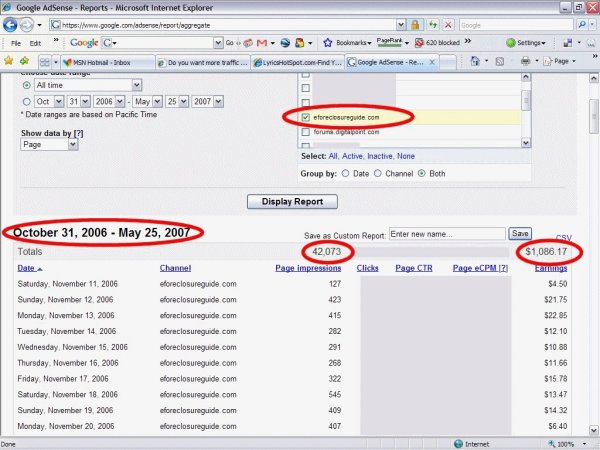Viewport: 600px width, 450px height.
Task: Group by Both radio button
Action: tap(421, 173)
